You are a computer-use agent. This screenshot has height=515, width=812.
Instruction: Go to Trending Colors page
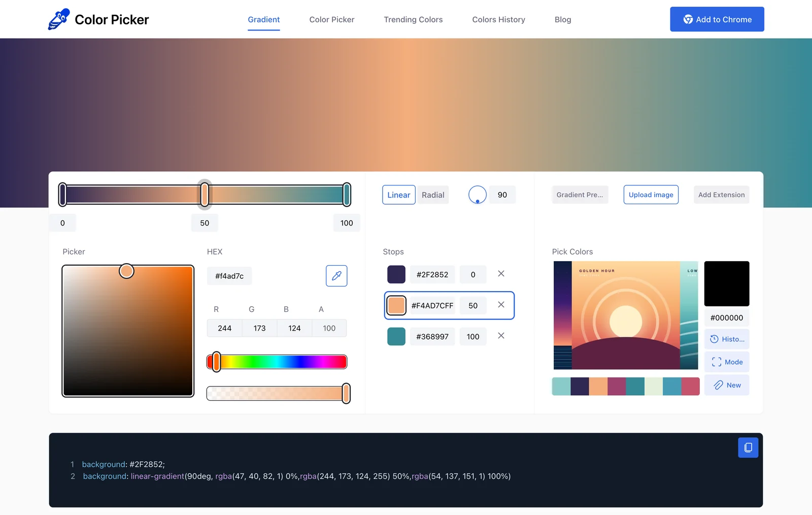tap(413, 19)
